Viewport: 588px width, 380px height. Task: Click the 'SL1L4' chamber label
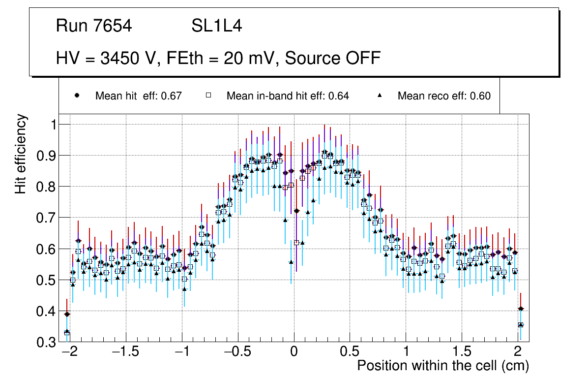coord(216,26)
